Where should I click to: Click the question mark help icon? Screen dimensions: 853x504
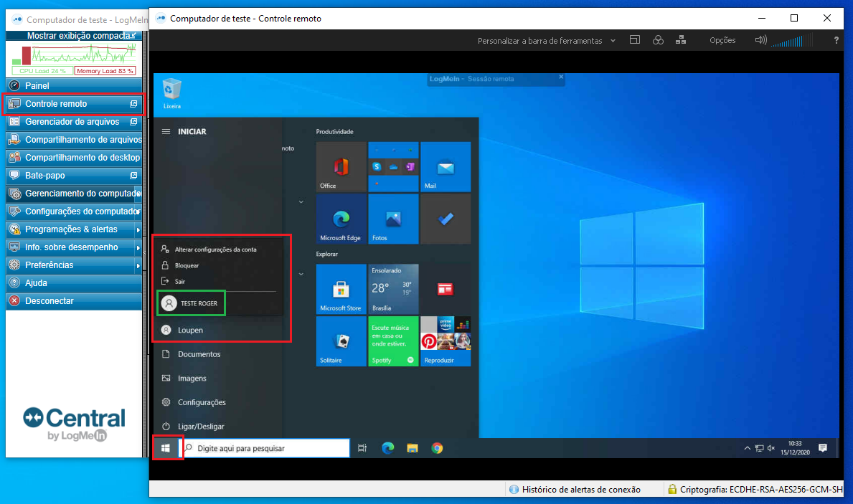pyautogui.click(x=836, y=40)
